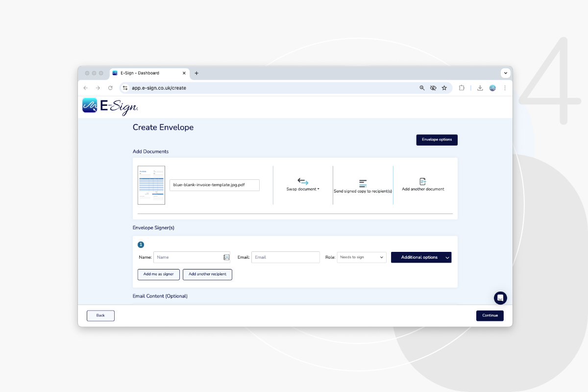The width and height of the screenshot is (588, 392).
Task: Click the crossed-eye tracking protection icon
Action: 433,88
